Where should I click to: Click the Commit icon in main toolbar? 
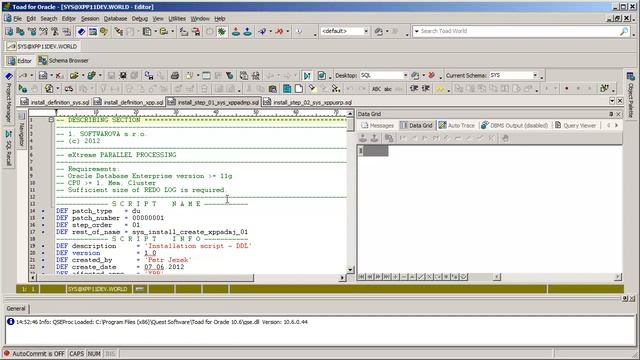tap(236, 31)
